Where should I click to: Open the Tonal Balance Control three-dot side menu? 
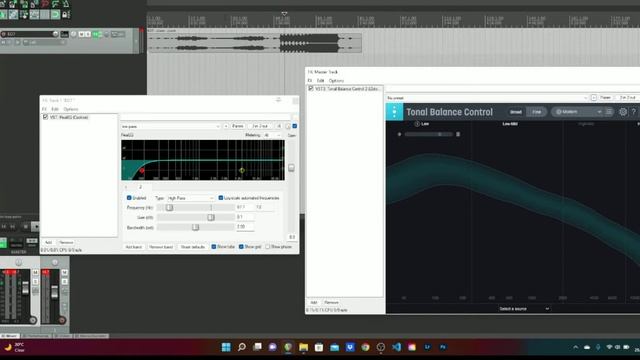click(394, 112)
